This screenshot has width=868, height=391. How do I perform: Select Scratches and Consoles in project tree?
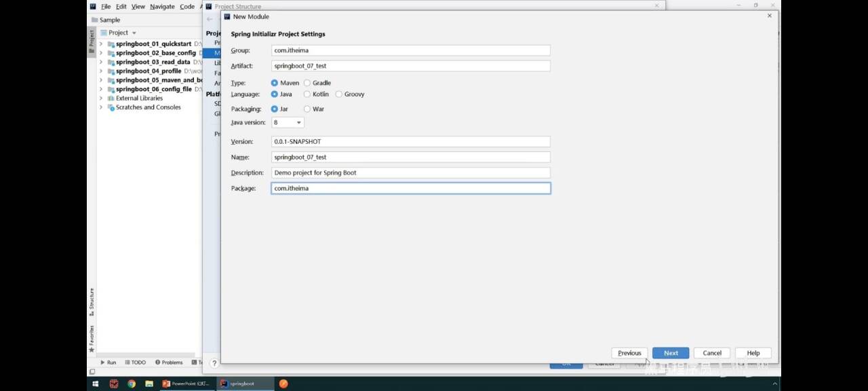tap(148, 107)
